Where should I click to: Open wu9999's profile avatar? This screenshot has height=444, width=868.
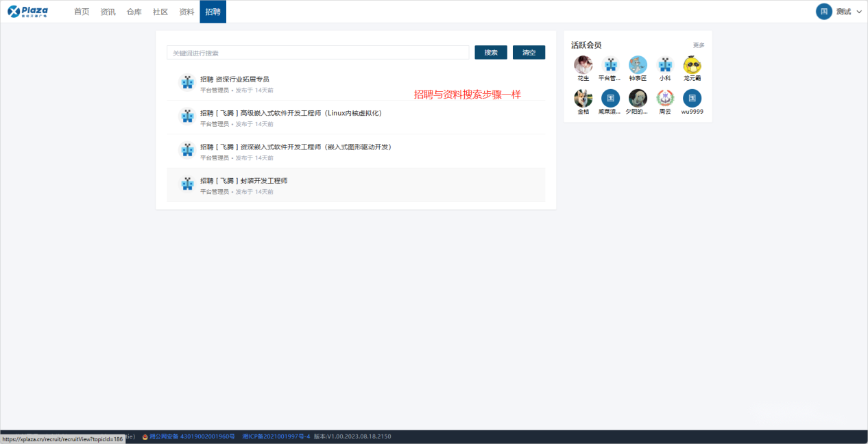[x=692, y=98]
